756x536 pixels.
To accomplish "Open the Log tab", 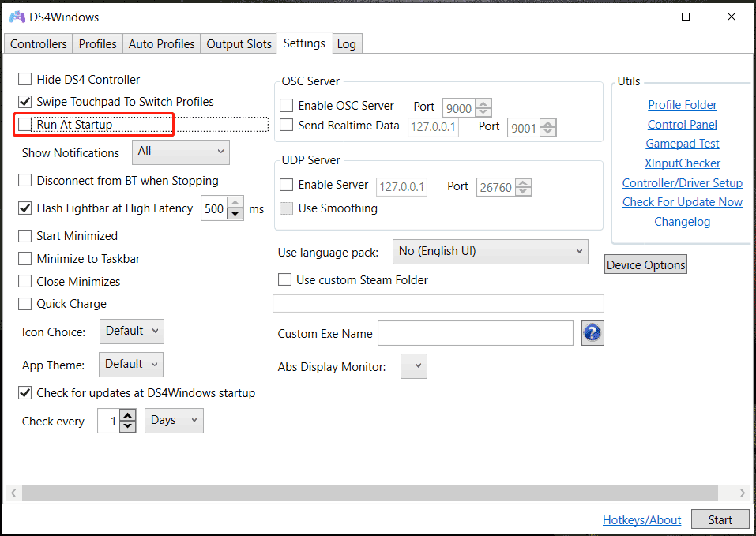I will (347, 44).
